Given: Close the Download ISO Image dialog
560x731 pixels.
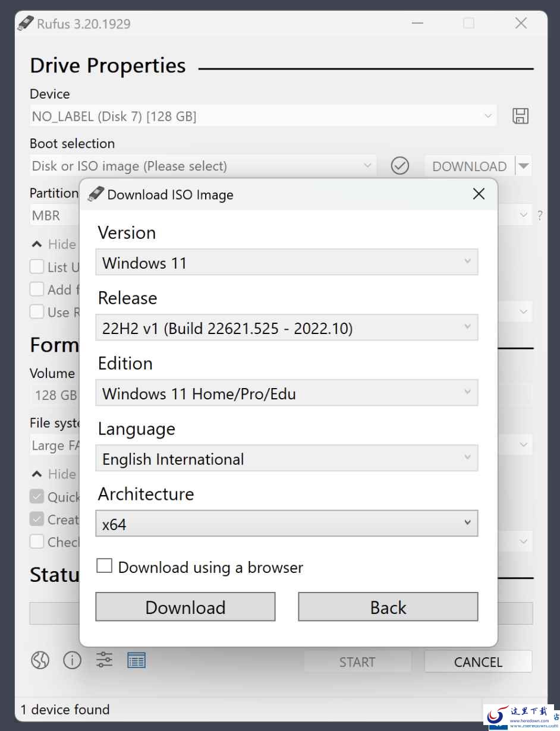Looking at the screenshot, I should [479, 194].
